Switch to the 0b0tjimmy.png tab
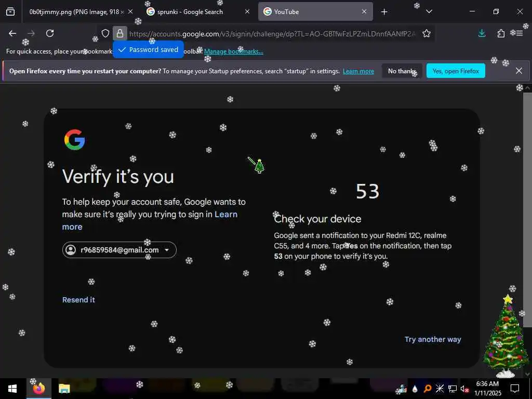Screen dimensions: 532x399 (x=77, y=12)
